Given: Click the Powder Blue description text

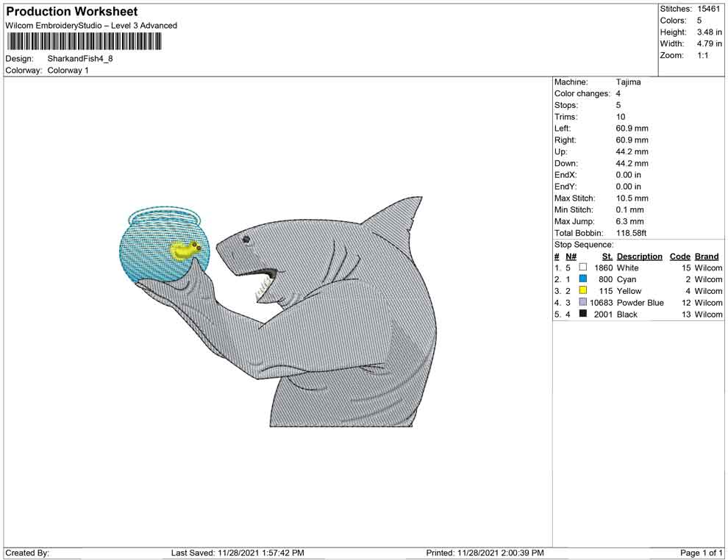Looking at the screenshot, I should (640, 303).
